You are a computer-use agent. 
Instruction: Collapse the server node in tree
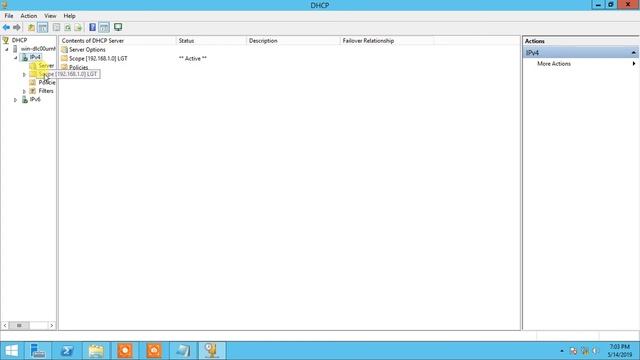tap(7, 49)
